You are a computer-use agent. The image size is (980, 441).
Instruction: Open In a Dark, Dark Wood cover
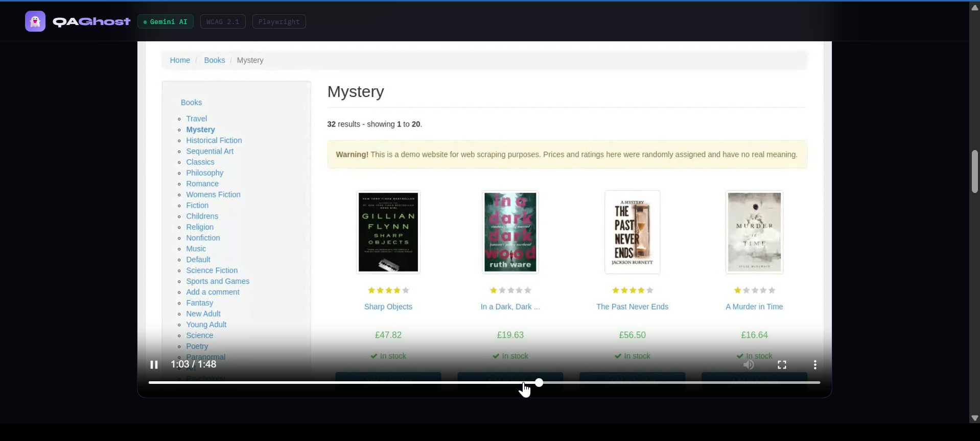(x=510, y=232)
